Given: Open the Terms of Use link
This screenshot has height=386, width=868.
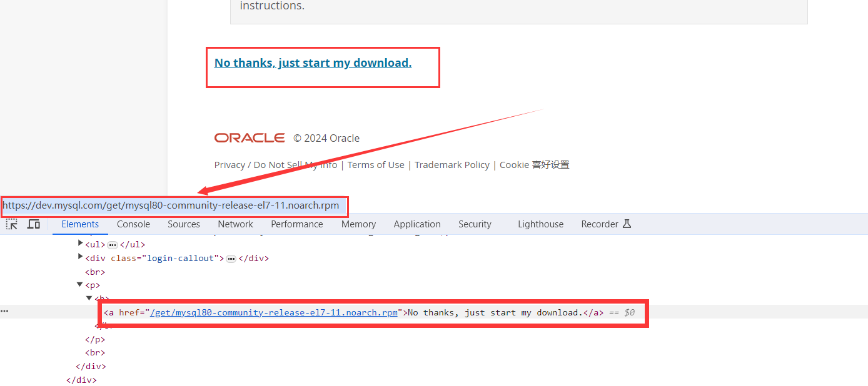Looking at the screenshot, I should 376,165.
